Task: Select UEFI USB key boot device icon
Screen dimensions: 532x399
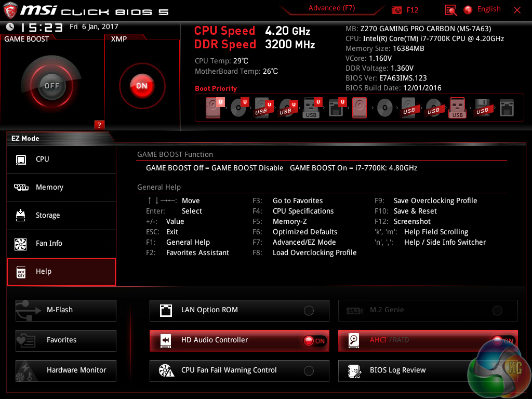Action: coord(312,108)
